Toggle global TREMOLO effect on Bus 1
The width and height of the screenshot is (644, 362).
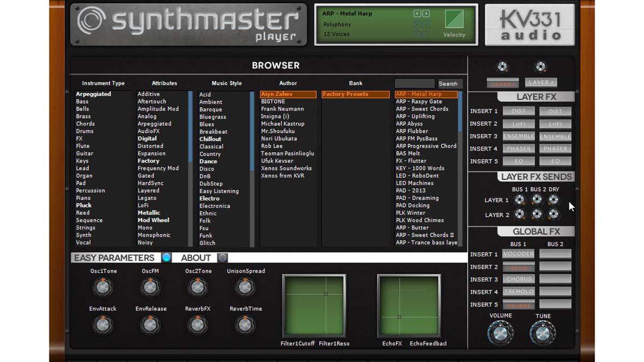(x=518, y=292)
